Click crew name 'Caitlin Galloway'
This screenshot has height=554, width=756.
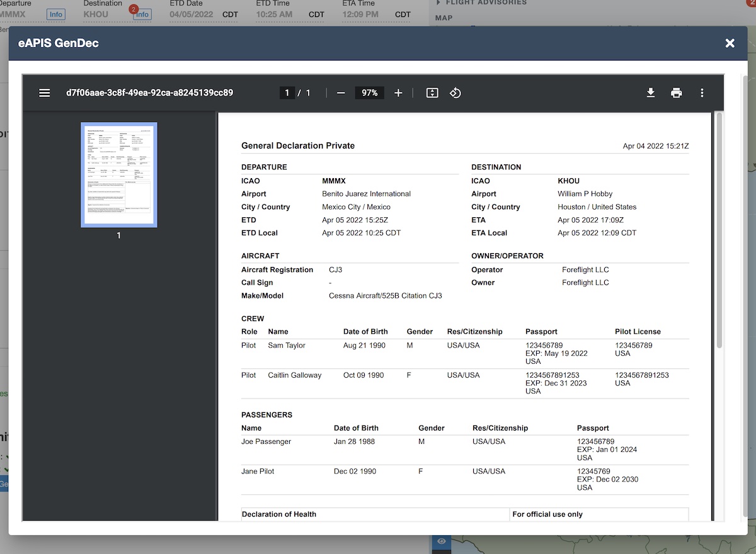point(295,375)
